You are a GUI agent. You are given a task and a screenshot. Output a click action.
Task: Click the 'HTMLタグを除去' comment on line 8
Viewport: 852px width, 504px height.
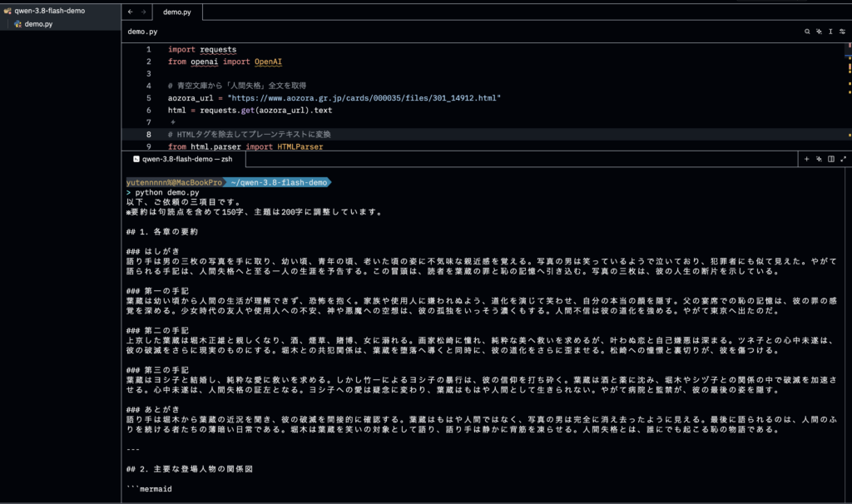click(x=250, y=134)
